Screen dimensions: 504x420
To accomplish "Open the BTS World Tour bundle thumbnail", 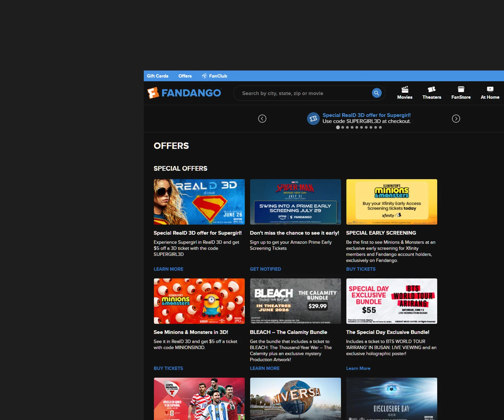I will coord(392,301).
